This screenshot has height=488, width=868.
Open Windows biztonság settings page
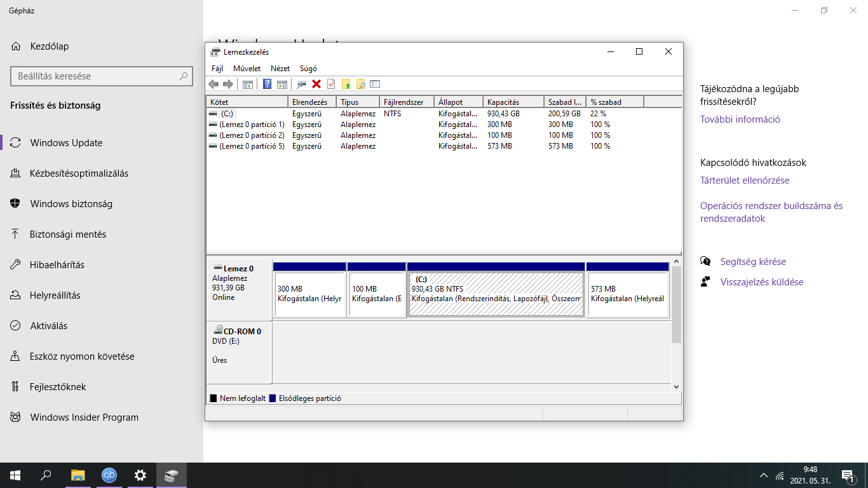102,204
